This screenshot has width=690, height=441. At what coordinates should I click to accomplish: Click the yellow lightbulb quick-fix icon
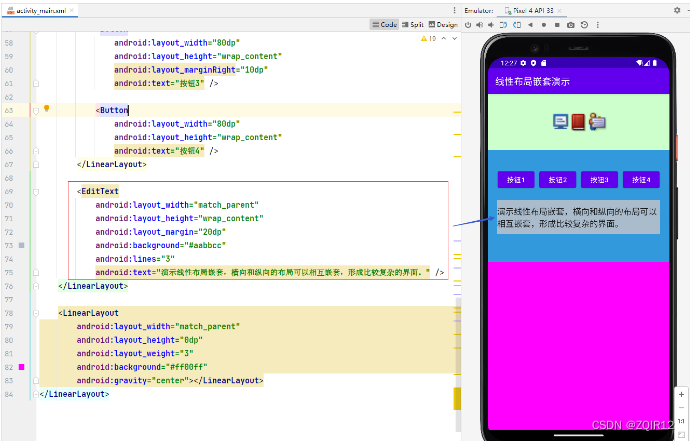coord(47,108)
